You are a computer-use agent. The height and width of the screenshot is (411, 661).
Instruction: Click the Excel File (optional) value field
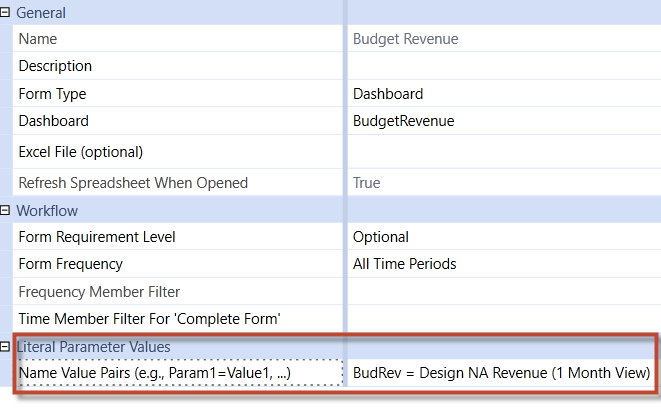500,152
